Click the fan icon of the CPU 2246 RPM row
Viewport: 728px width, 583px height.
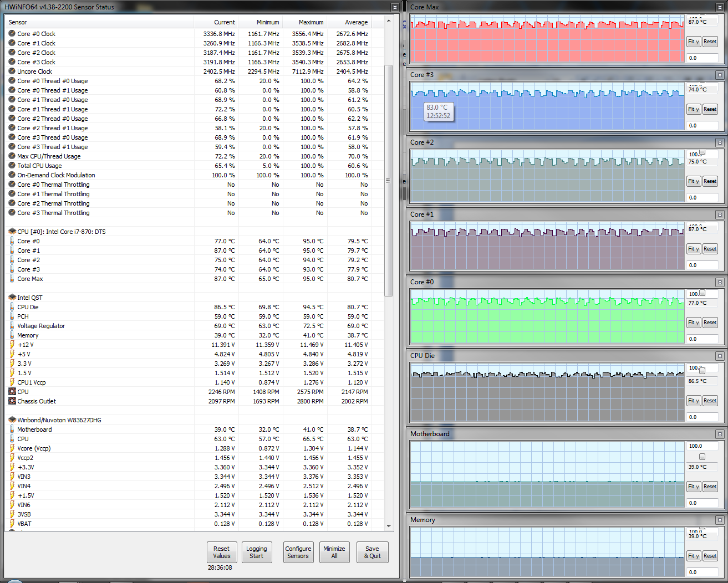click(x=12, y=392)
